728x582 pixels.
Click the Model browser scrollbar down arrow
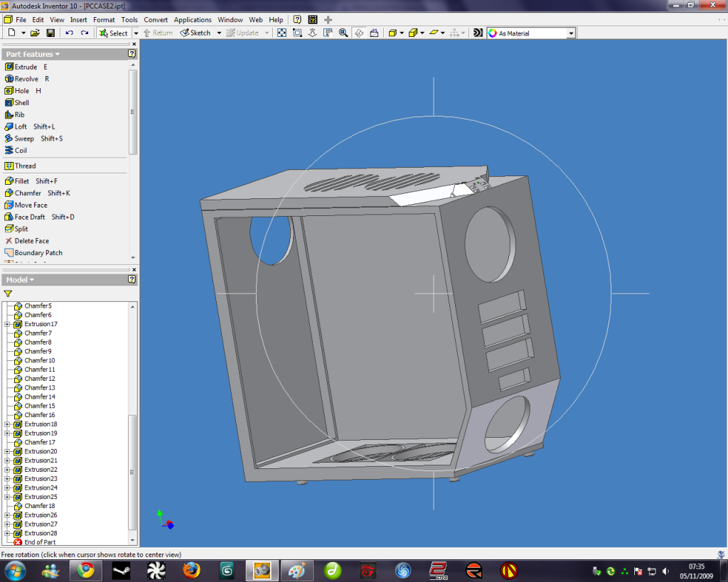pyautogui.click(x=133, y=541)
